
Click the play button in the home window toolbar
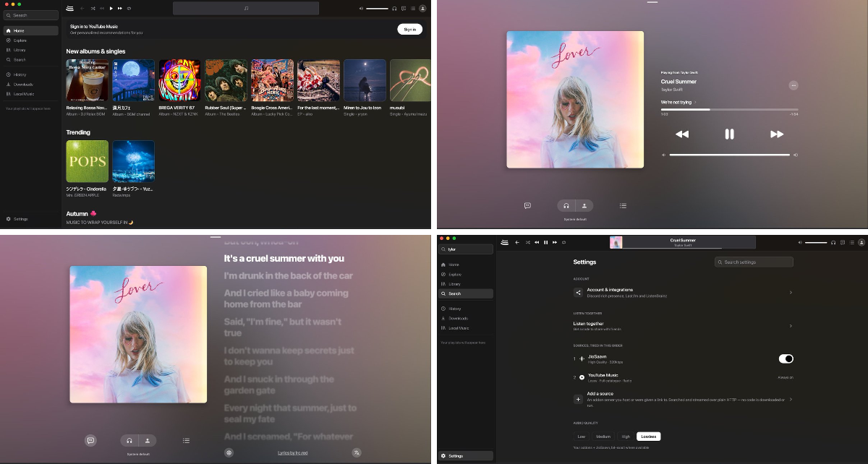(x=111, y=9)
